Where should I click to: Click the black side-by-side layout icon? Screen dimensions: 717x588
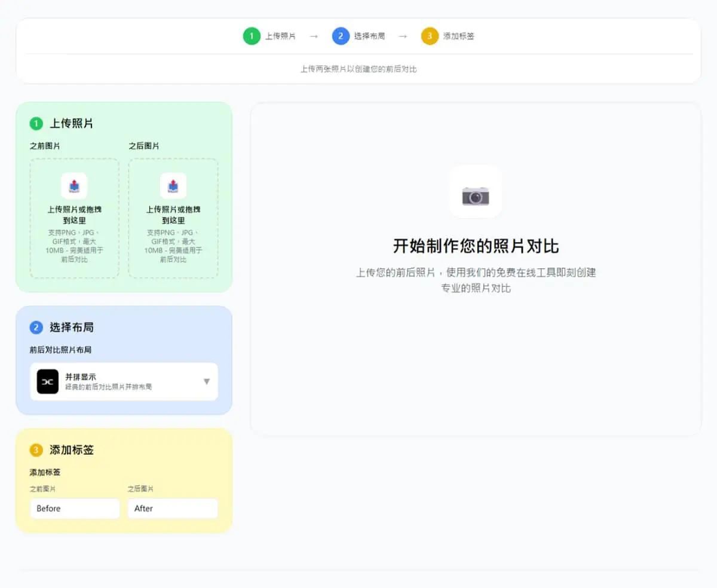point(48,381)
